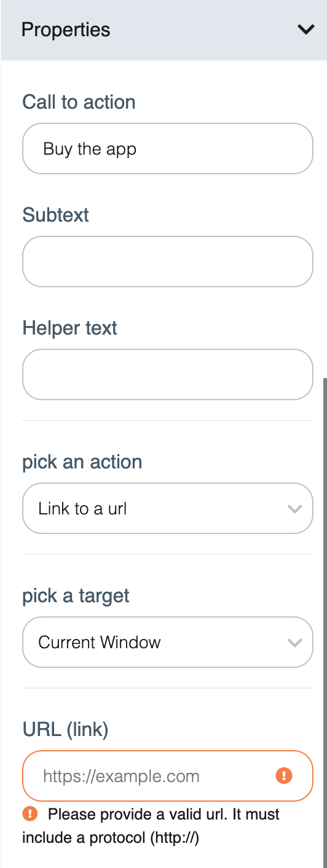Click the chevron on pick an action dropdown
Viewport: 327px width, 868px height.
coord(295,509)
